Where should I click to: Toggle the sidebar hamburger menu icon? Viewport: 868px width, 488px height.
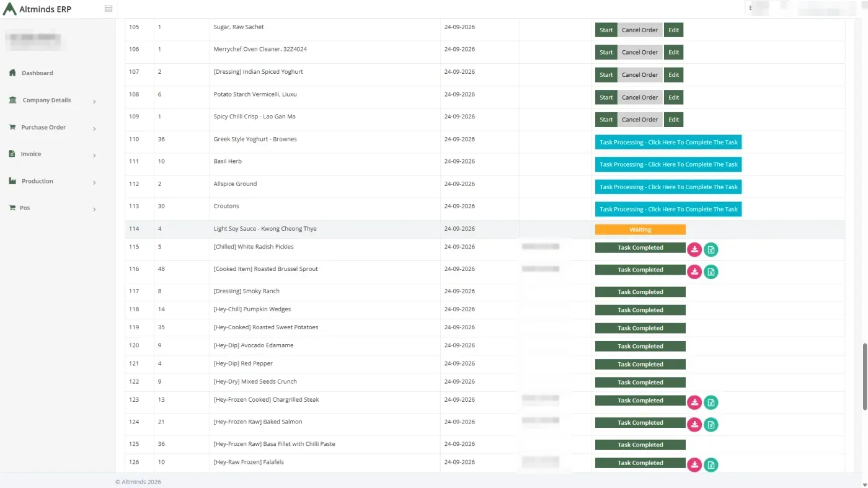point(108,9)
